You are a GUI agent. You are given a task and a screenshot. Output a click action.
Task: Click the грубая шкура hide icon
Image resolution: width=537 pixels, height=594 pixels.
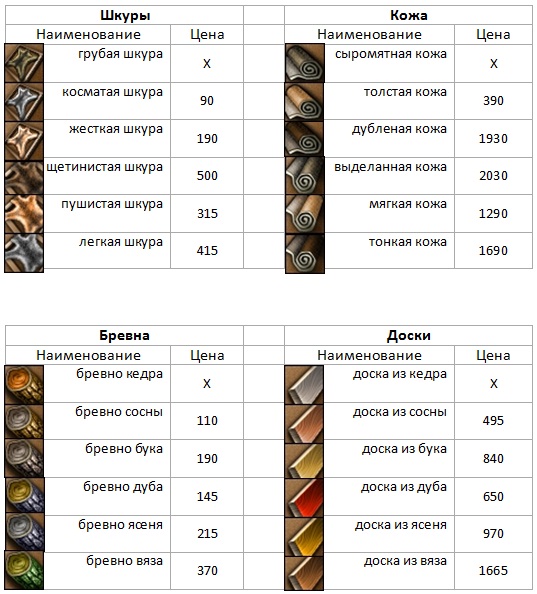(24, 63)
